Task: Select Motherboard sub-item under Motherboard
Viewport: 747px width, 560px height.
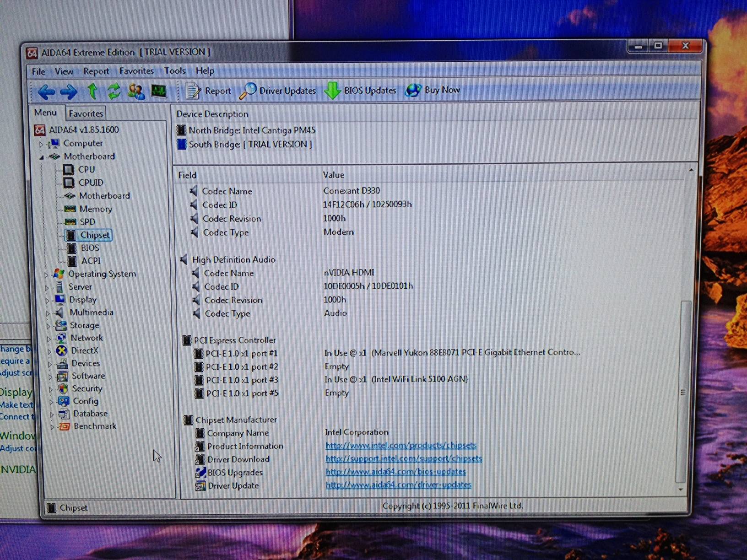Action: (x=104, y=196)
